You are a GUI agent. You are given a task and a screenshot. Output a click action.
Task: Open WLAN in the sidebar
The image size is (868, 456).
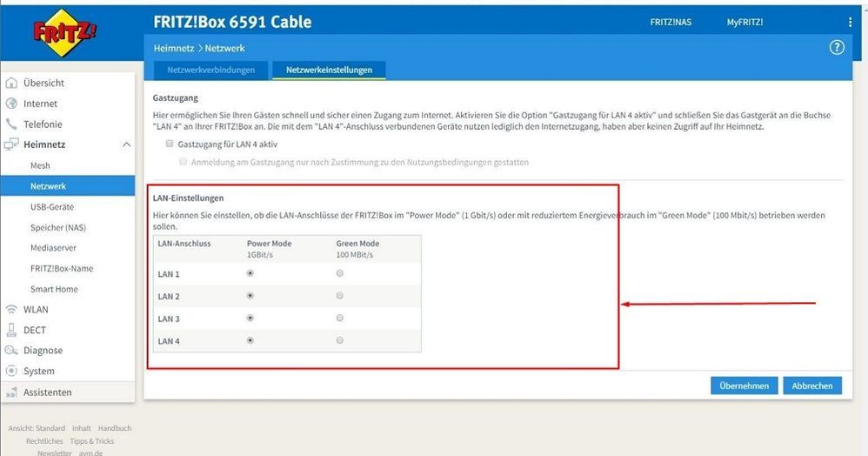36,309
